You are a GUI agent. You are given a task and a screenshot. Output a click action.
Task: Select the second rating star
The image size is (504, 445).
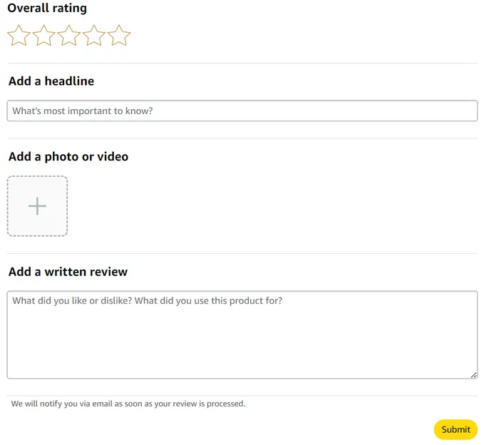point(44,36)
